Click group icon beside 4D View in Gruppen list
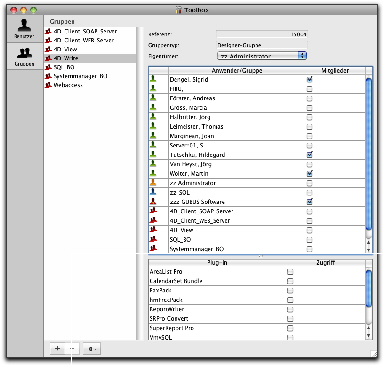This screenshot has width=387, height=373. point(48,49)
